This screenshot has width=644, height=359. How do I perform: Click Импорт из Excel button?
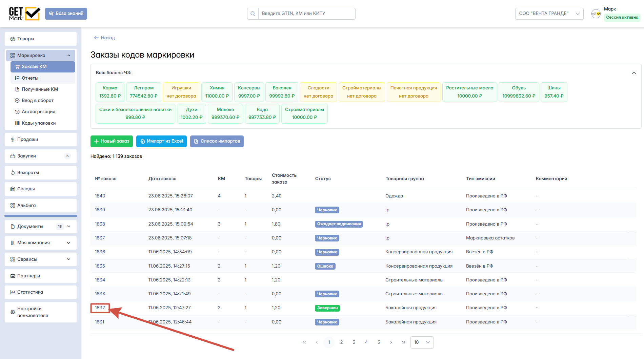[161, 141]
